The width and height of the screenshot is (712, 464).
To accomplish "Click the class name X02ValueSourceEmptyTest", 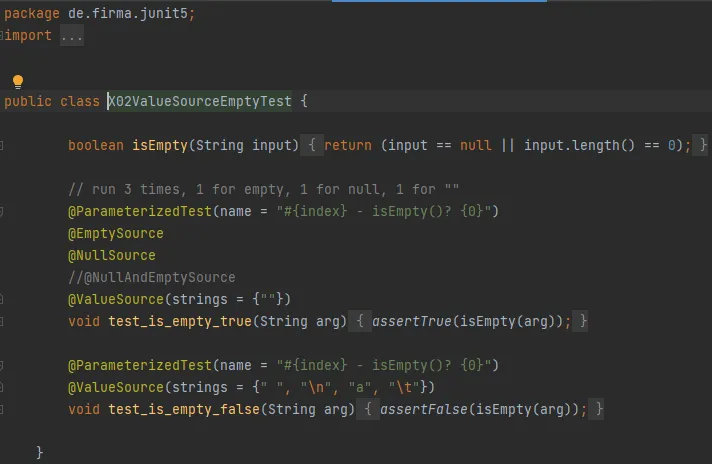I will [x=200, y=101].
